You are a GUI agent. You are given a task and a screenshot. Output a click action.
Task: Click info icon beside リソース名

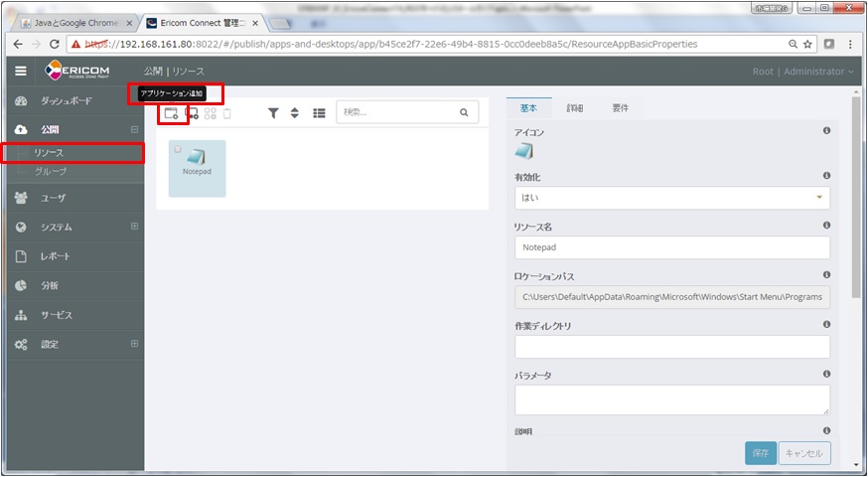click(x=826, y=226)
